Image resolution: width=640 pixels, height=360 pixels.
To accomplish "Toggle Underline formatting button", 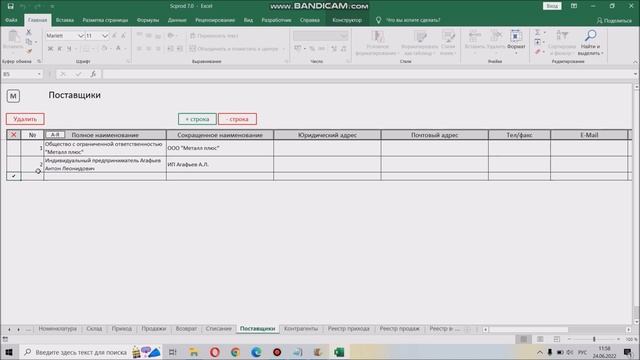I will point(69,49).
